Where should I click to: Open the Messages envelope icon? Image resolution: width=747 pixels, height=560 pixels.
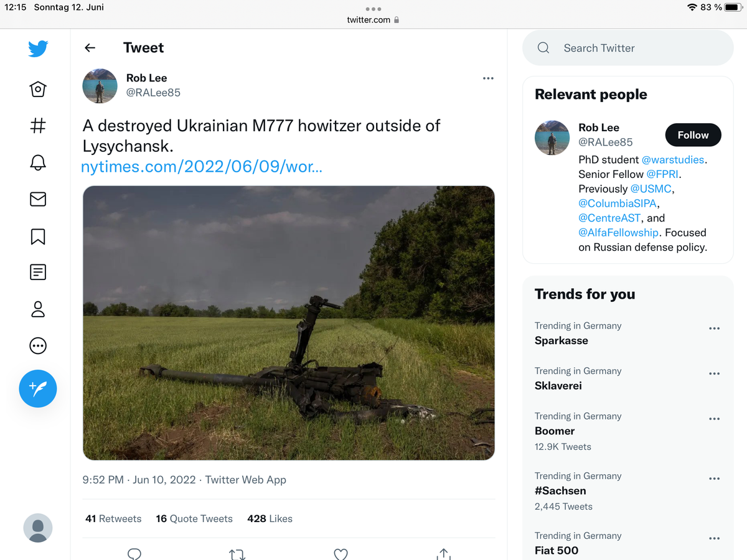pyautogui.click(x=38, y=199)
